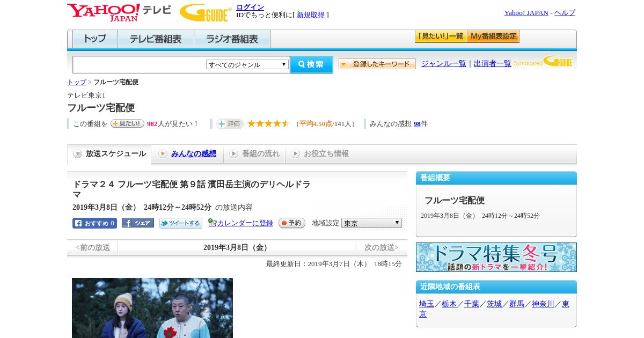The image size is (644, 338).
Task: Click the Yahoo! JAPAN link at top right
Action: tap(526, 13)
